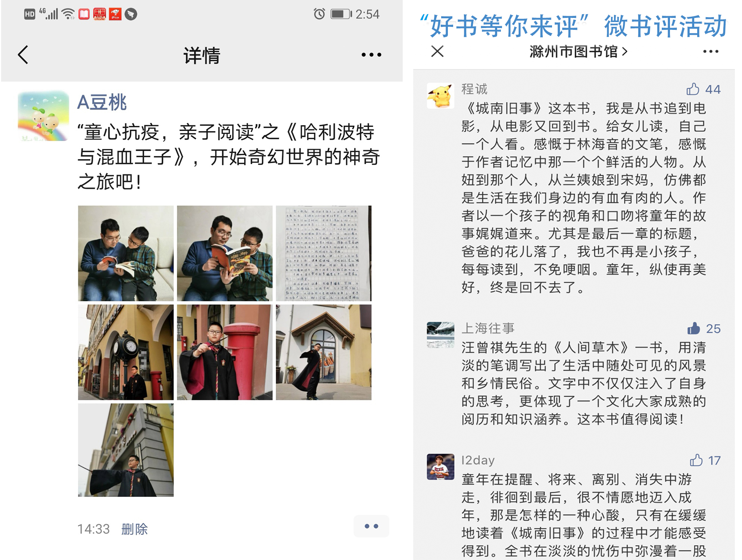Viewport: 742px width, 560px height.
Task: Like l2day's comment with thumbs-up
Action: pos(696,460)
